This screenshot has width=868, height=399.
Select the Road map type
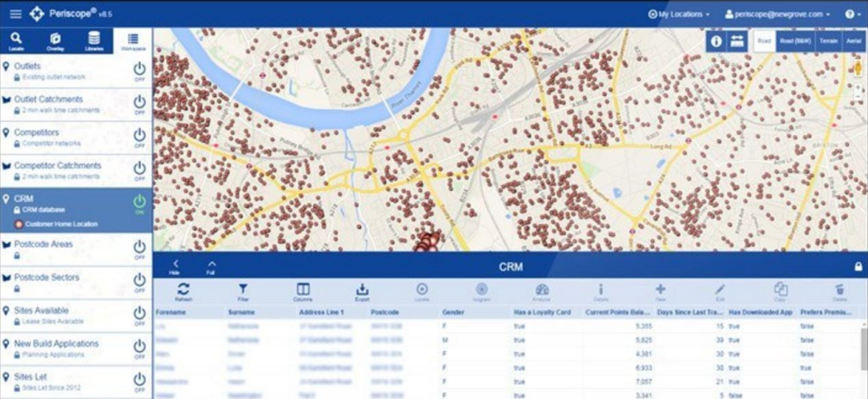765,41
